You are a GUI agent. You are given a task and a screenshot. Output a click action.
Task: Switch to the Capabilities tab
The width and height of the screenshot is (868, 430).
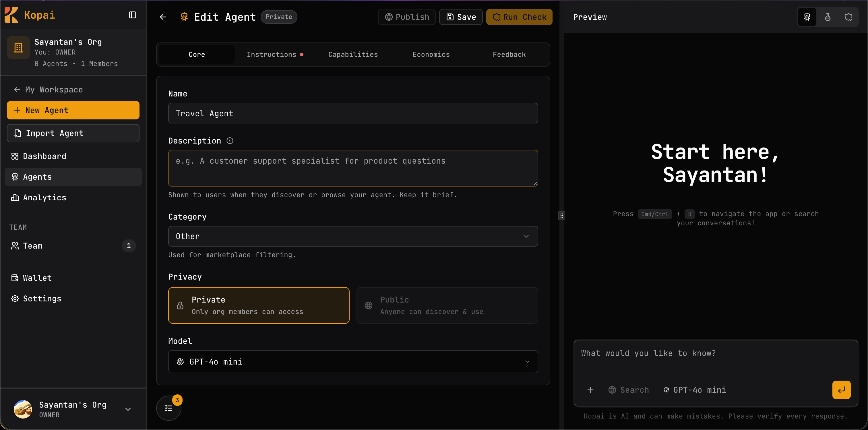[x=353, y=54]
